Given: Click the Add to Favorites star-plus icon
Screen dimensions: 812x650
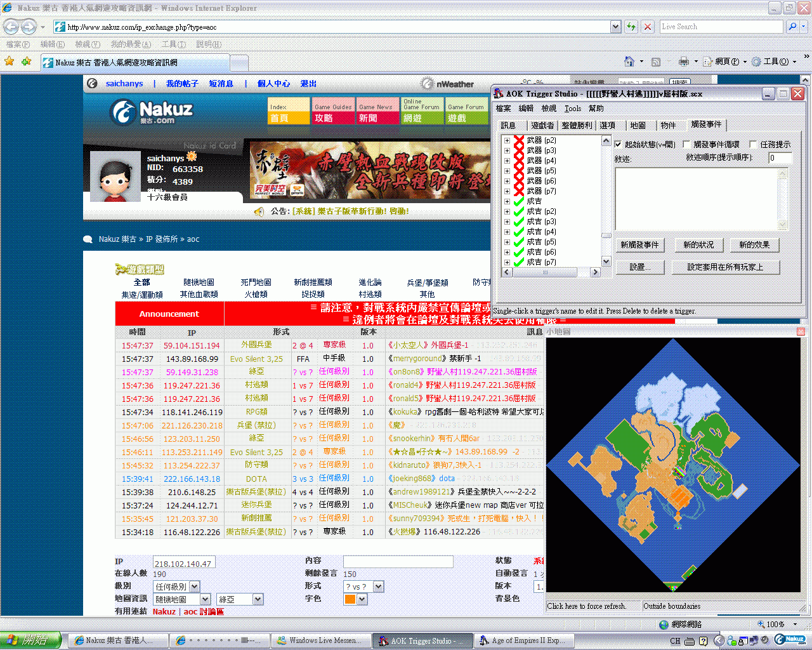Looking at the screenshot, I should point(26,62).
